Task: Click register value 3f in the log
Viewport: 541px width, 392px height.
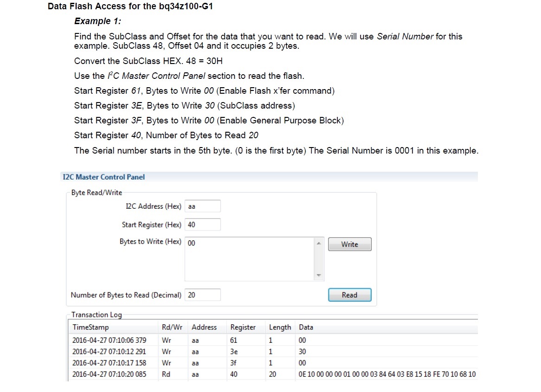Action: point(233,363)
